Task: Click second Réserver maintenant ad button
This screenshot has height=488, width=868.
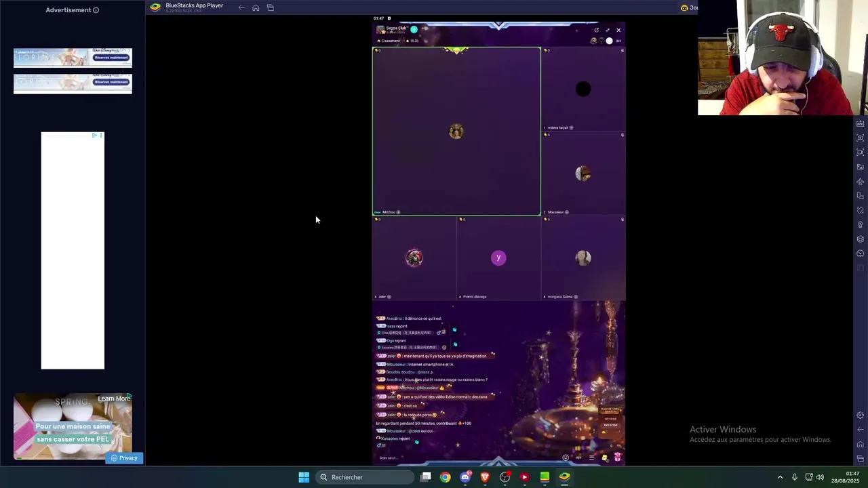Action: pos(111,82)
